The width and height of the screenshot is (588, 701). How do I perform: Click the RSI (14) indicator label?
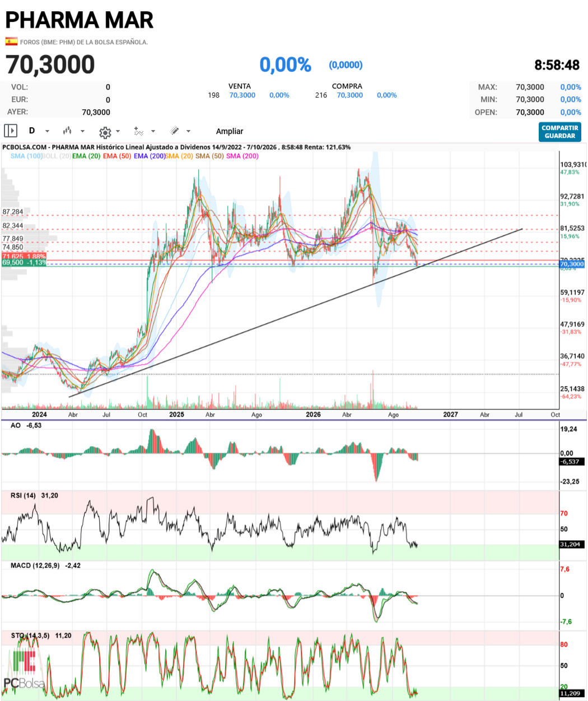click(x=23, y=495)
